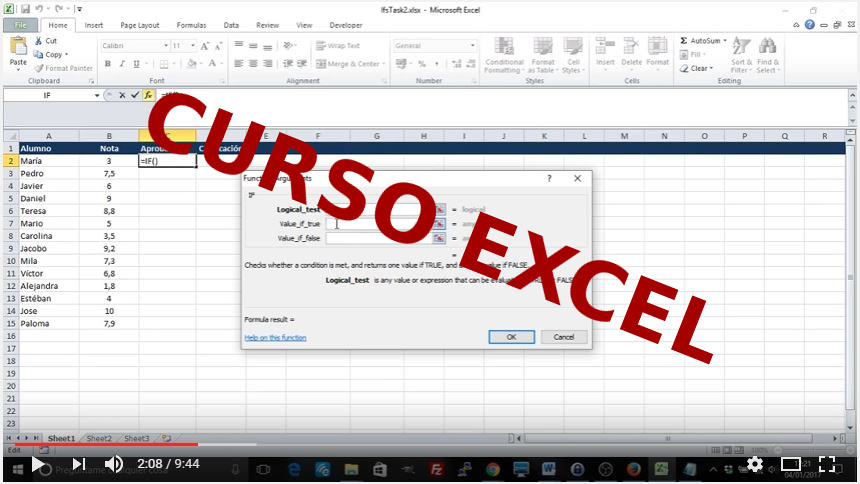Toggle Wrap Text in Alignment group
The width and height of the screenshot is (860, 484).
click(x=337, y=46)
